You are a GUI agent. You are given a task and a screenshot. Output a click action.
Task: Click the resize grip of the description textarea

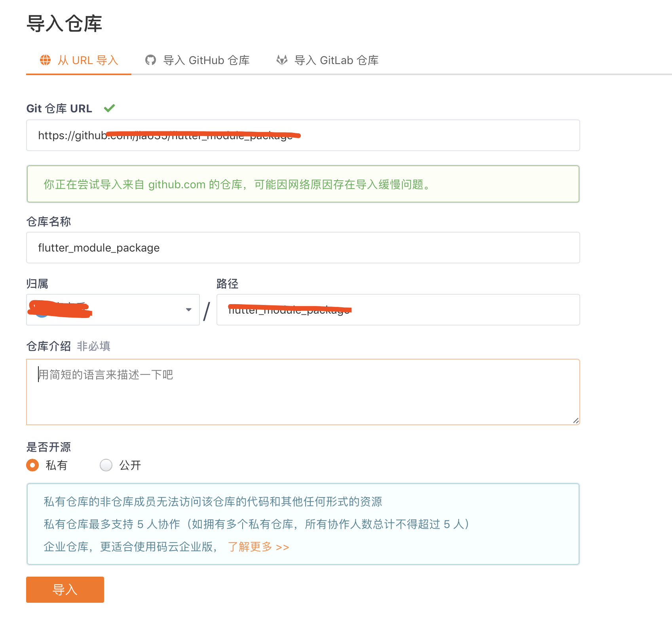click(576, 421)
